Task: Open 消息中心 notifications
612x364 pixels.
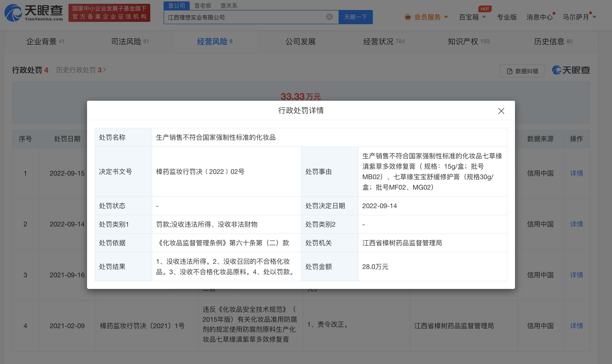Action: [539, 17]
